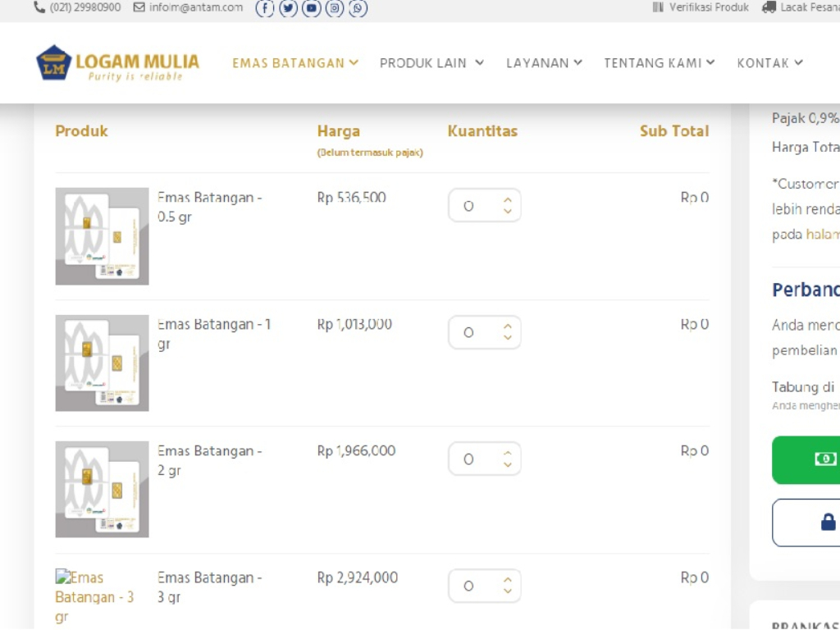This screenshot has width=840, height=630.
Task: Open the Emas Batangan 1 gr thumbnail
Action: tap(102, 363)
